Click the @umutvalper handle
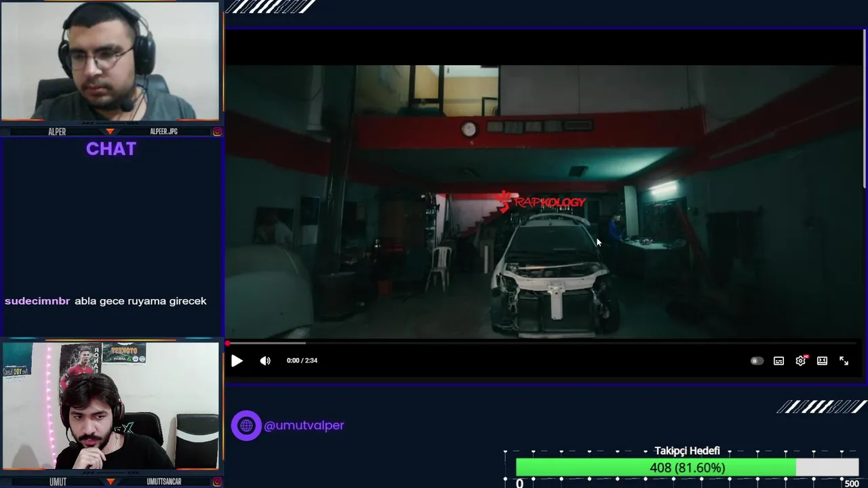The image size is (868, 488). pos(304,426)
